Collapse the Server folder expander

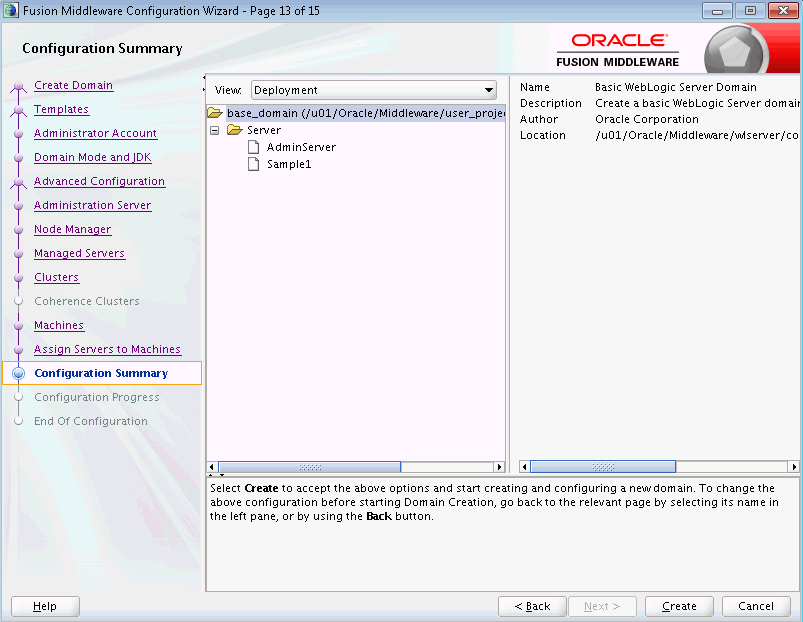click(x=215, y=131)
